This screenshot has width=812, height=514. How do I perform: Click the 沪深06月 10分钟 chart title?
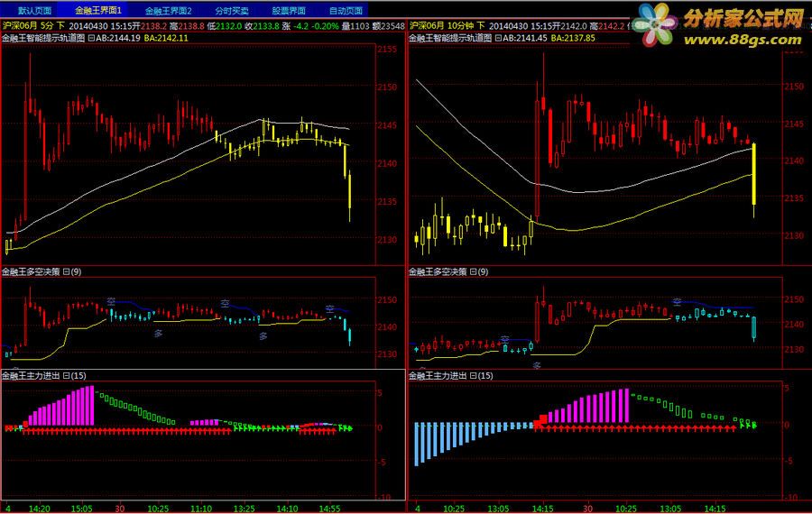447,25
